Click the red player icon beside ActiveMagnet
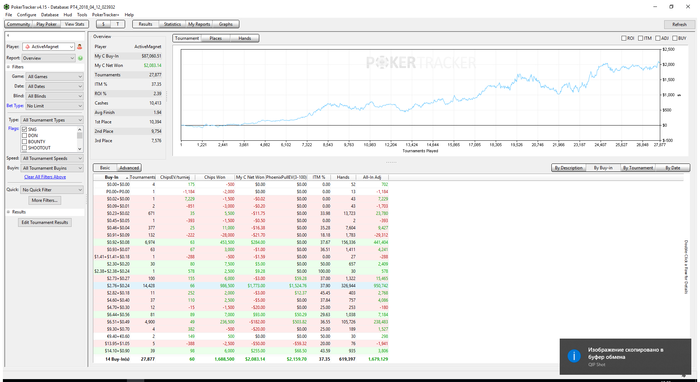The image size is (700, 382). tap(79, 46)
